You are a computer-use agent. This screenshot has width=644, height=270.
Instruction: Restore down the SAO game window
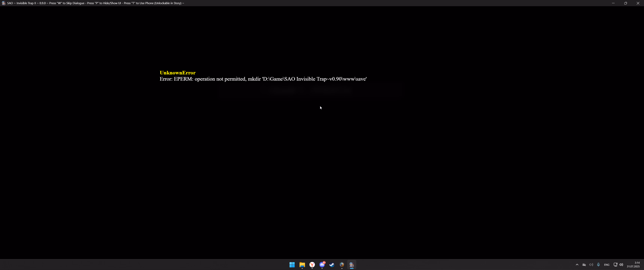[x=625, y=3]
